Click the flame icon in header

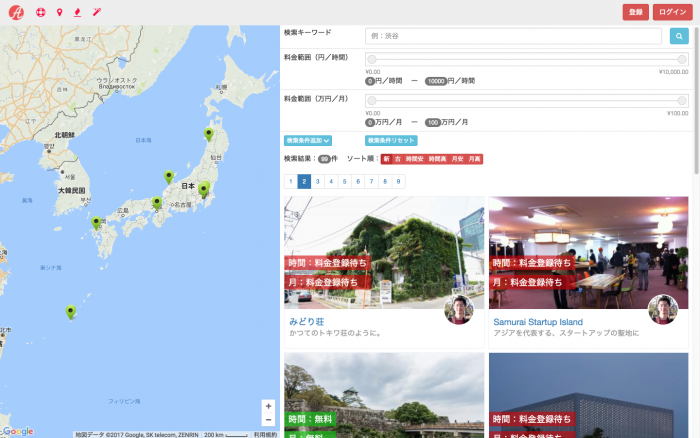tap(78, 12)
